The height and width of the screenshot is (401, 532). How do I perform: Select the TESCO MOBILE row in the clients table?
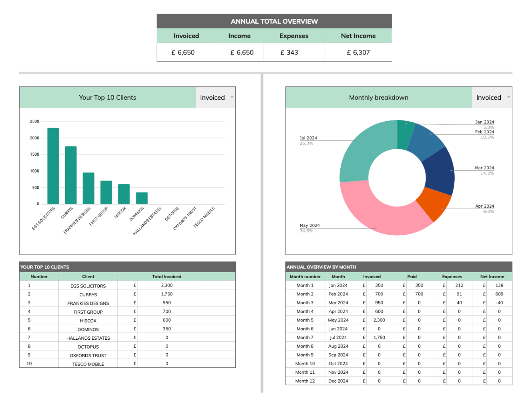[88, 364]
